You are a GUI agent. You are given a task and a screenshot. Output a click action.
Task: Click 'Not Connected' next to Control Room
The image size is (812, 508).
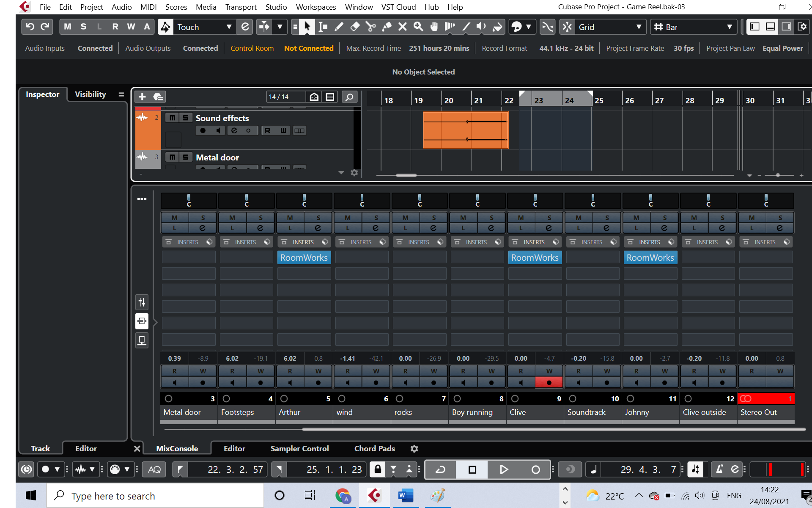309,48
